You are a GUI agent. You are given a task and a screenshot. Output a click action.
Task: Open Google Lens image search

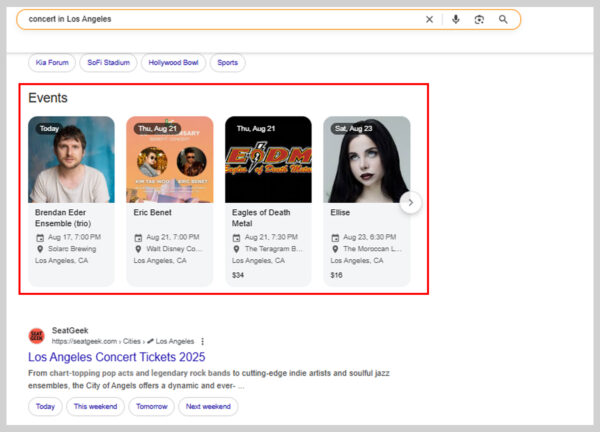click(479, 19)
